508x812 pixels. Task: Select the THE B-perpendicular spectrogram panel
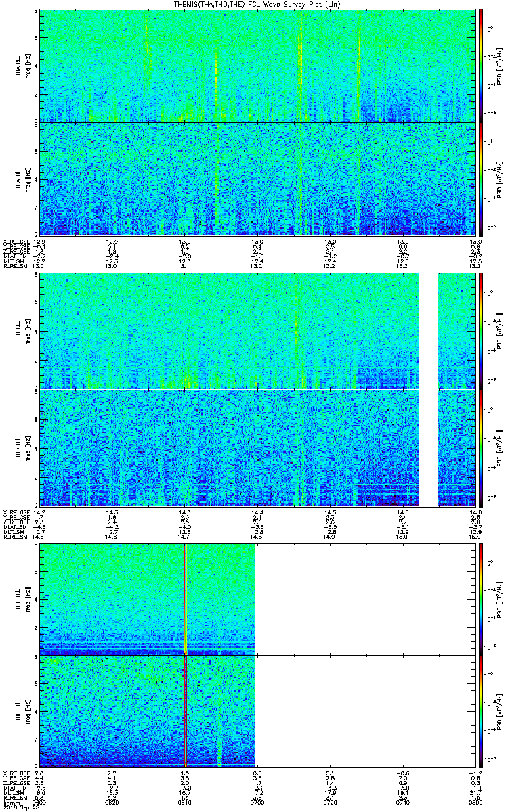257,599
